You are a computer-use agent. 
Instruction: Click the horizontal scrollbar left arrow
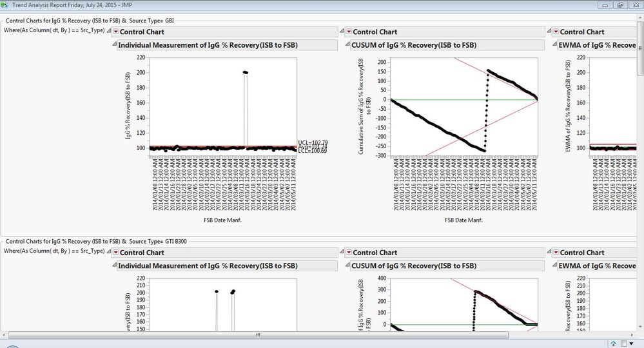4,335
